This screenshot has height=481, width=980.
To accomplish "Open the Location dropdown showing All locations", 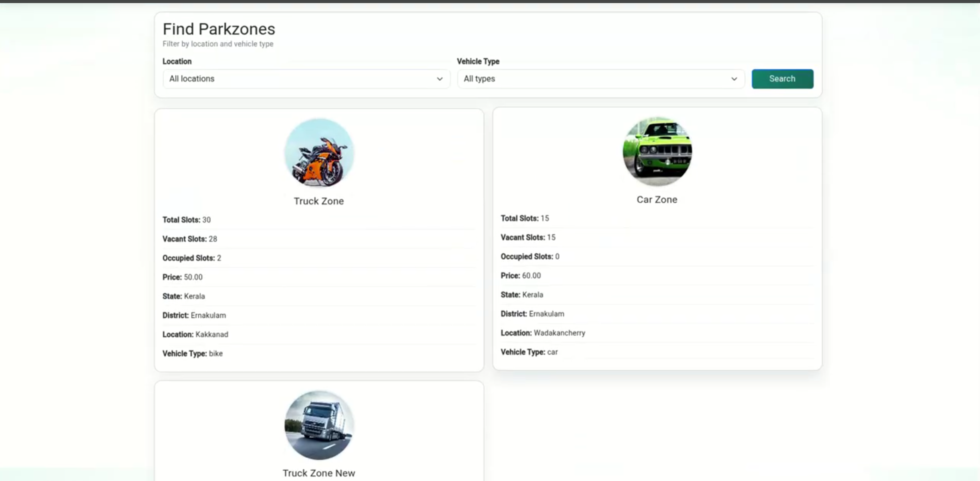I will pos(306,79).
